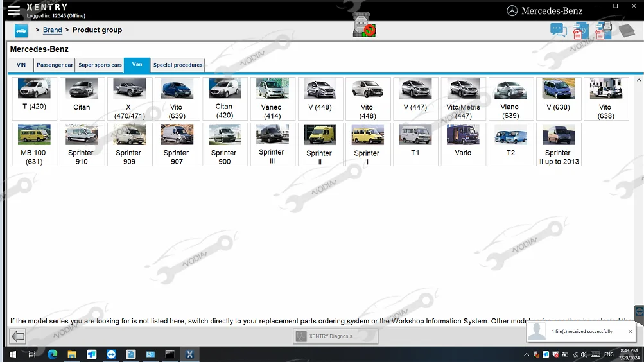644x362 pixels.
Task: Switch to the VIN tab
Action: (21, 65)
